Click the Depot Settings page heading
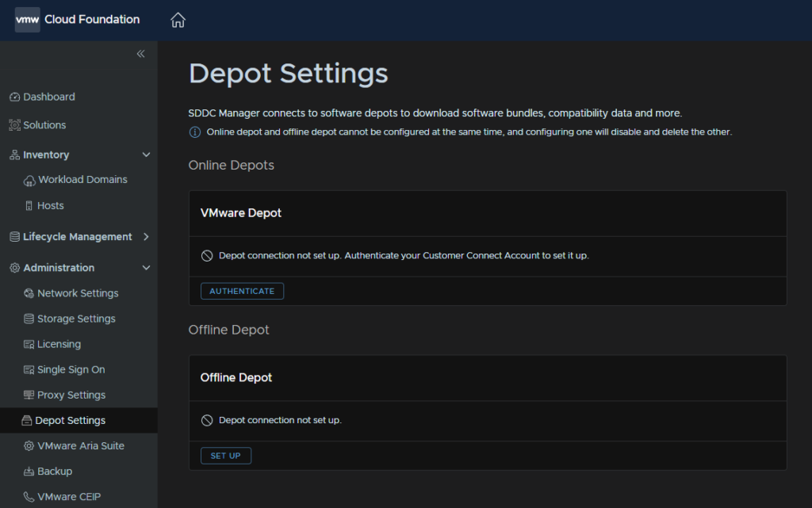 [288, 74]
